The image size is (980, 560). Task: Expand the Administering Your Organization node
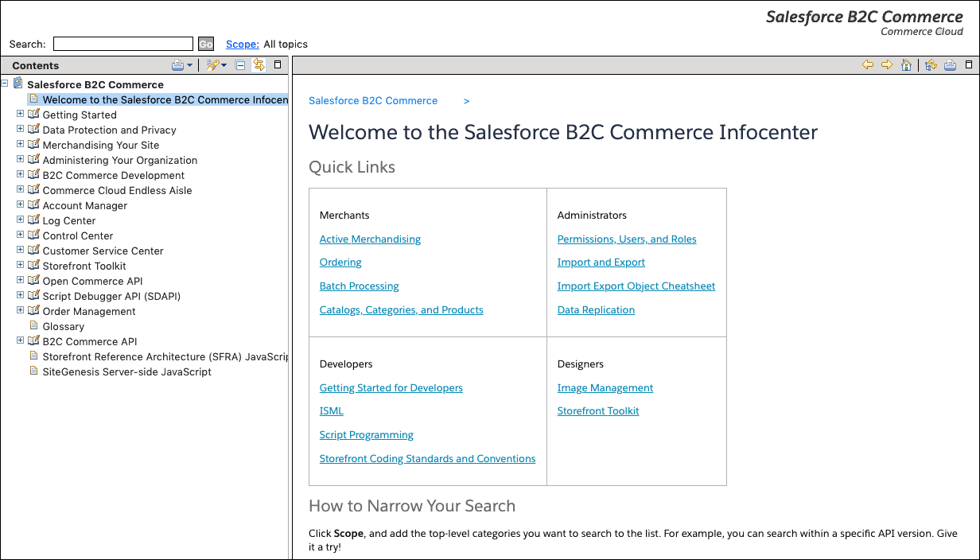pyautogui.click(x=20, y=159)
